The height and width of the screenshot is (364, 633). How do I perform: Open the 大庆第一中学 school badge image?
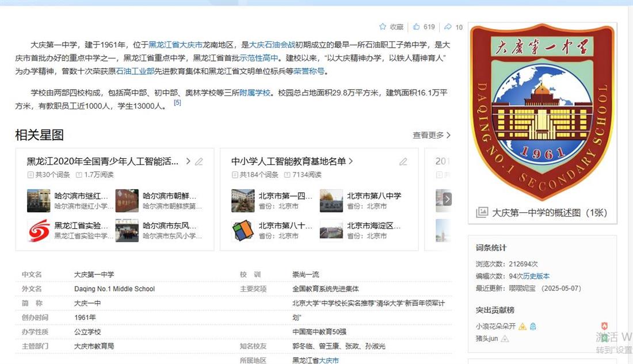click(x=542, y=112)
